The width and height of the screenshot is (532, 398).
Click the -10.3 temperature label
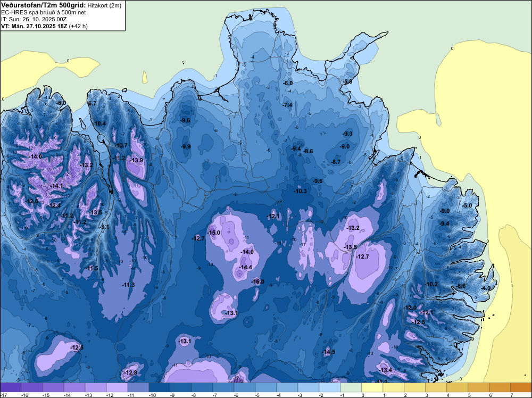coord(300,191)
